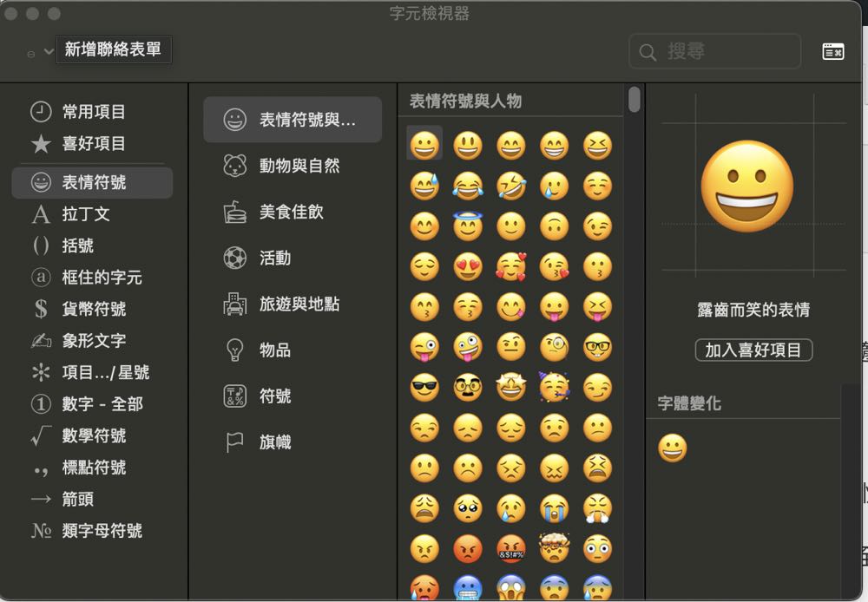Open 旗幟 subcategory

293,442
